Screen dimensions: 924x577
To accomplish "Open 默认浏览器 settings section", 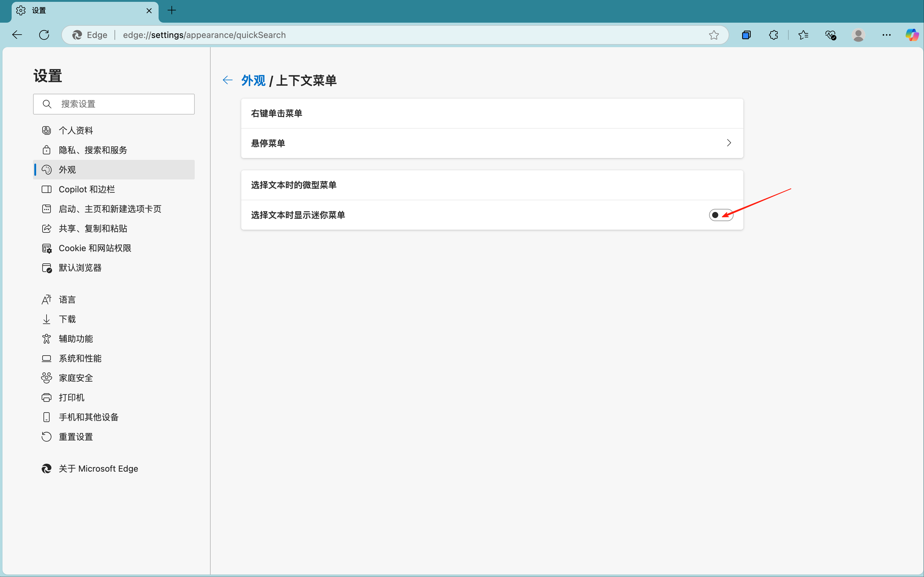I will [114, 268].
